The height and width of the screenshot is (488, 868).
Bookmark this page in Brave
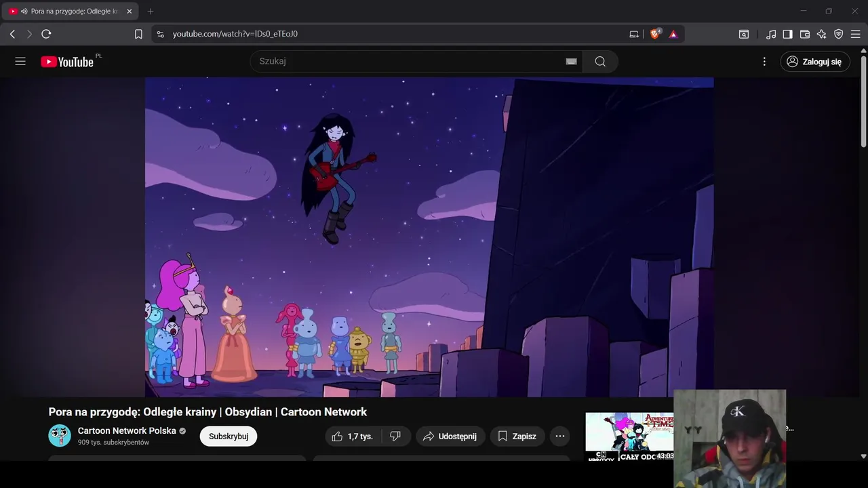(138, 34)
